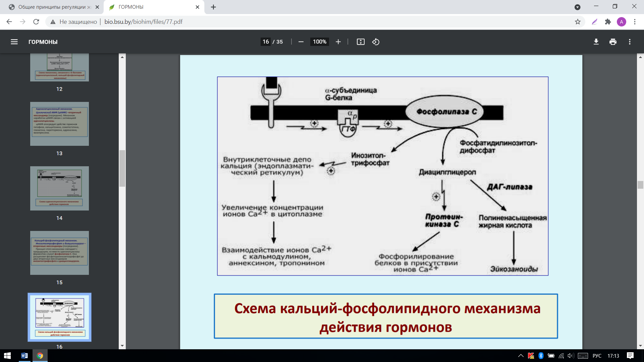
Task: Click the Диацилглицерол label
Action: (x=447, y=172)
